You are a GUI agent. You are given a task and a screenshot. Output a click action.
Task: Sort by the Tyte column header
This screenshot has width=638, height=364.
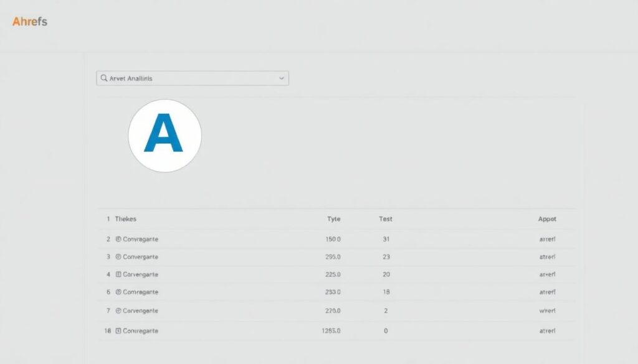(334, 219)
